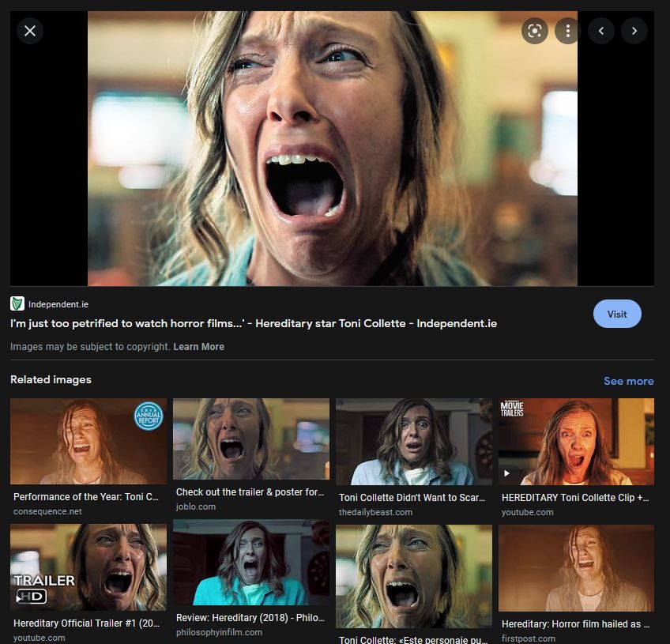
Task: Go to previous image arrow
Action: (601, 31)
